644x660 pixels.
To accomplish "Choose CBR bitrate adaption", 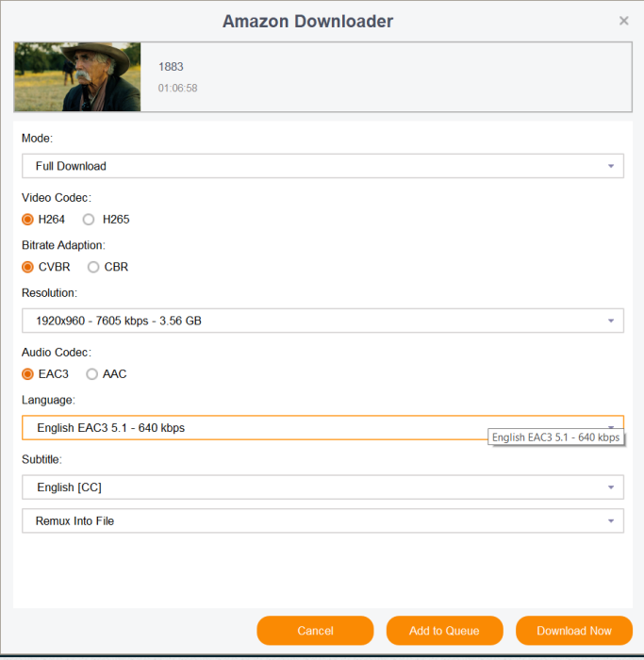I will pyautogui.click(x=93, y=267).
